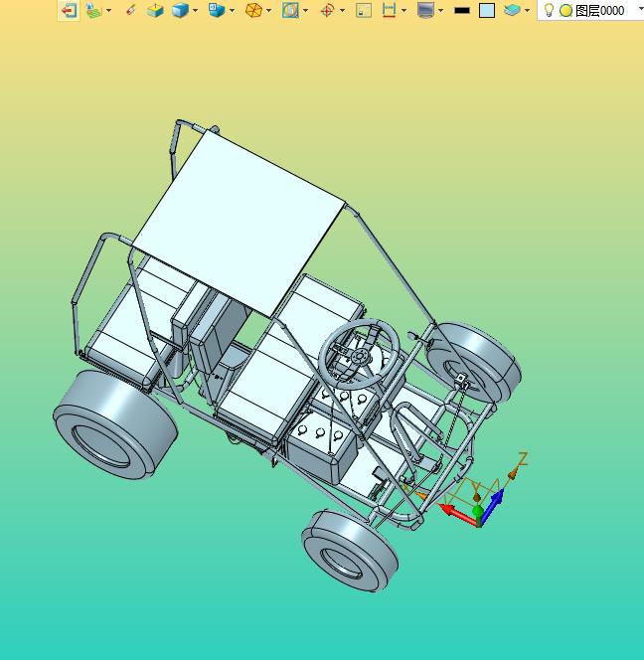Select the blue shaded cube display icon

pyautogui.click(x=180, y=10)
